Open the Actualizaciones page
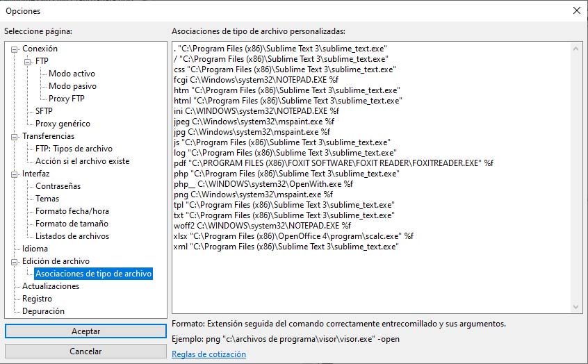Screen dimensions: 588x364 pyautogui.click(x=51, y=286)
